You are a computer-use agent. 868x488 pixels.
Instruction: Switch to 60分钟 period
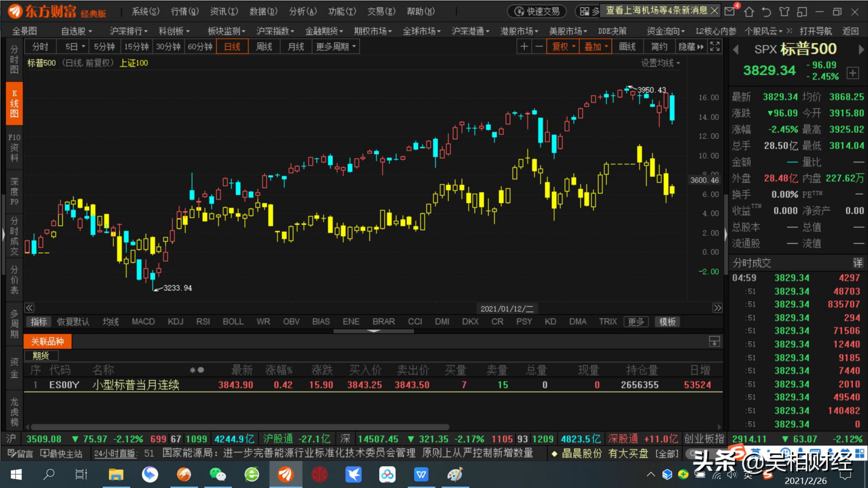click(200, 47)
